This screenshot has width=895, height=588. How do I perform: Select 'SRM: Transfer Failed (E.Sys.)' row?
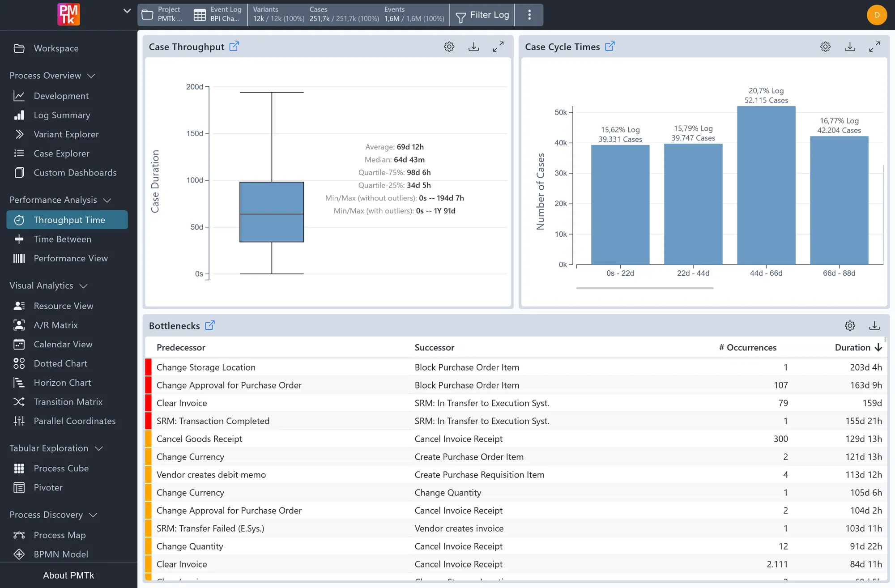pyautogui.click(x=516, y=528)
